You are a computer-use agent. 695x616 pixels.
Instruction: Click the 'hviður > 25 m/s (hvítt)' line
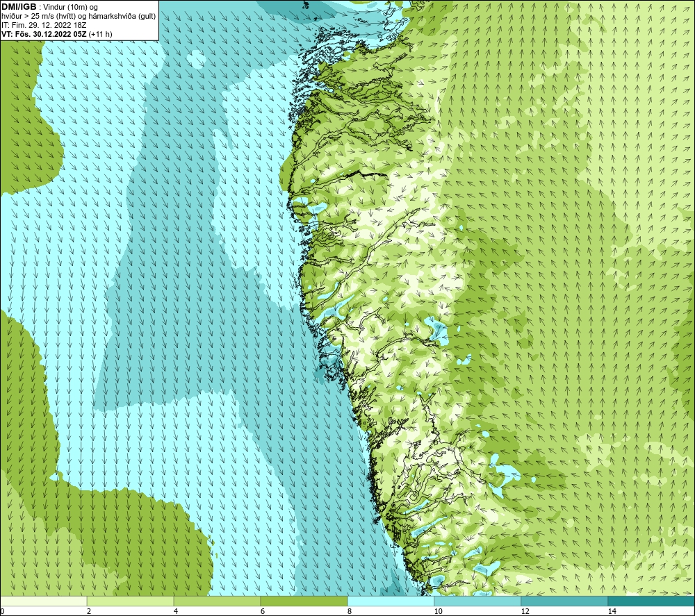point(40,17)
